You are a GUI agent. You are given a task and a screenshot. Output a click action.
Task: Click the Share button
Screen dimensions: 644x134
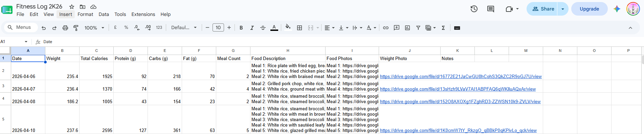pyautogui.click(x=542, y=9)
